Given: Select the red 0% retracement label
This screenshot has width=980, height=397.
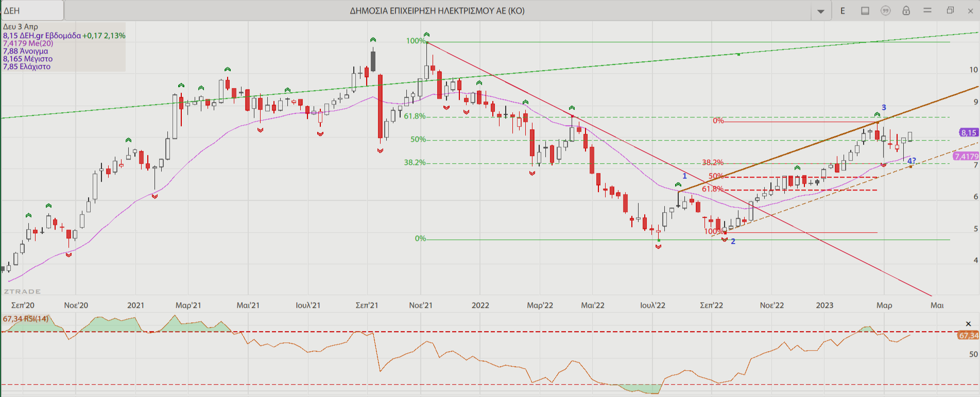Looking at the screenshot, I should 718,120.
